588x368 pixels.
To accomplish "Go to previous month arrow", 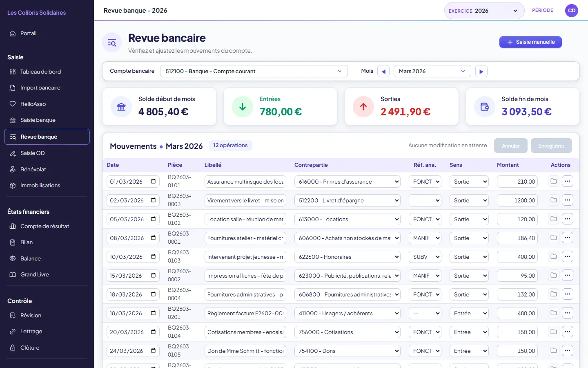I will 383,72.
